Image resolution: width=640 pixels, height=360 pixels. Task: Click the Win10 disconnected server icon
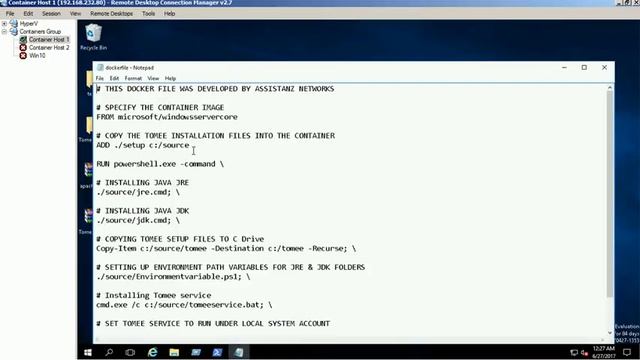23,56
